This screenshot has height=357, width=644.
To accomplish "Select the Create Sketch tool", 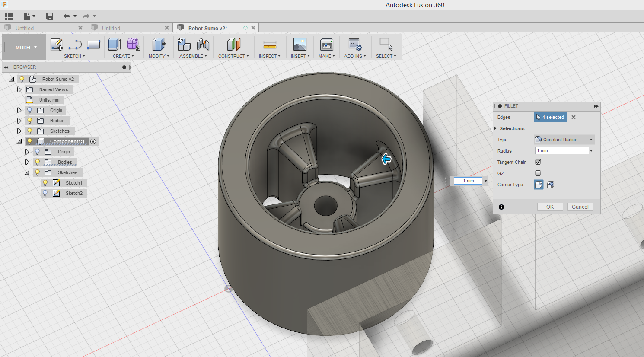I will click(56, 44).
